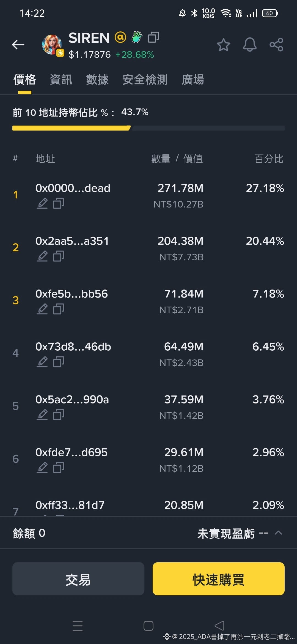
Task: Tap the share icon
Action: coord(276,45)
